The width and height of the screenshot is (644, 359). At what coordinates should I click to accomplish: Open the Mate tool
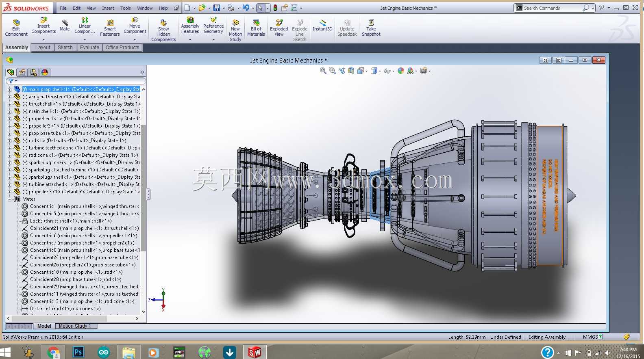[x=65, y=25]
